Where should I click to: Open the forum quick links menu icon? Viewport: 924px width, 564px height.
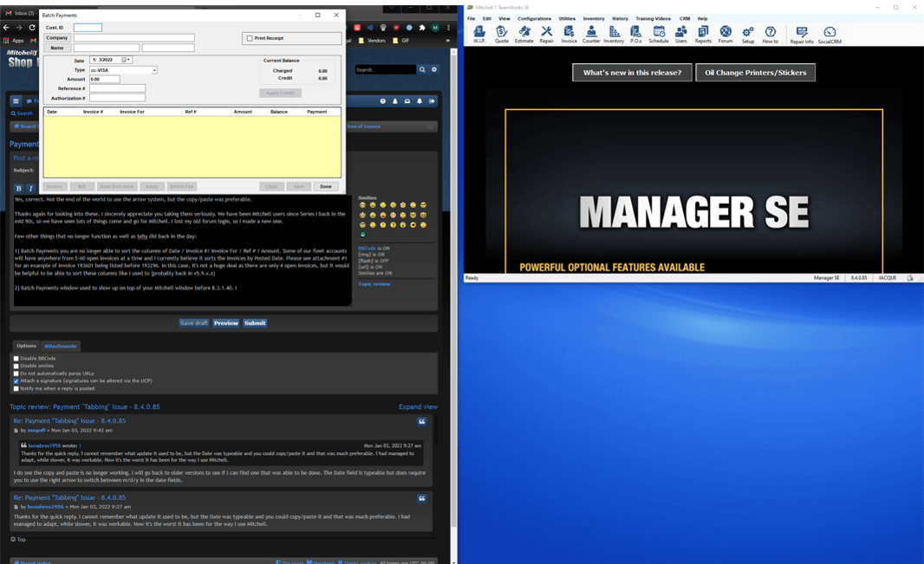[16, 101]
